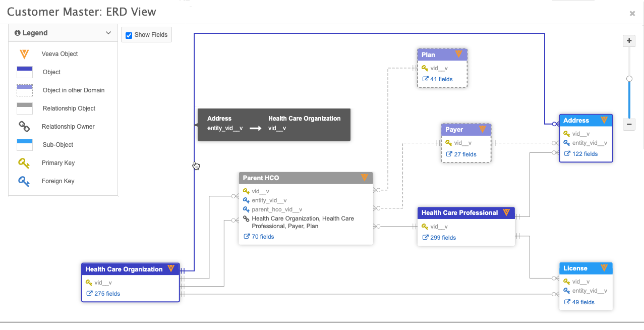Select the Plan entity header
The height and width of the screenshot is (330, 644).
pos(443,54)
